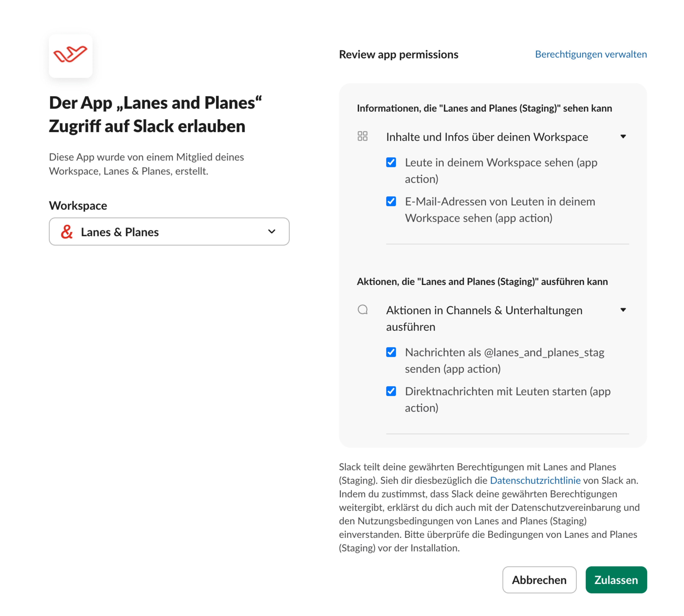684x616 pixels.
Task: Open the Datenschutzrichtlinie link
Action: coord(535,480)
